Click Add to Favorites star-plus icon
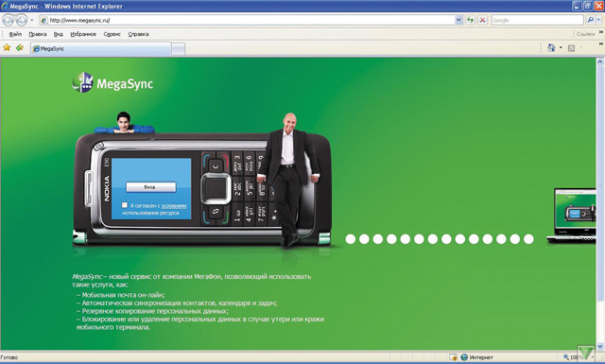This screenshot has width=605, height=364. coord(20,47)
